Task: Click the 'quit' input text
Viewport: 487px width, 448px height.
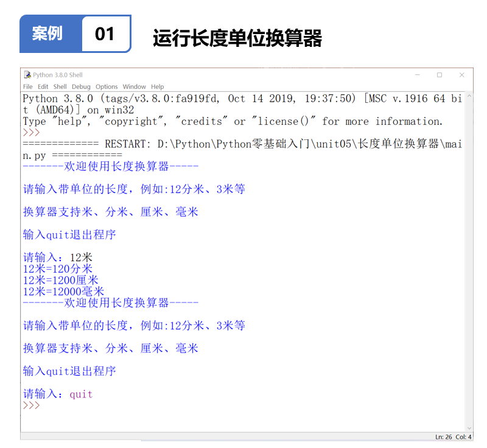Action: click(x=81, y=394)
